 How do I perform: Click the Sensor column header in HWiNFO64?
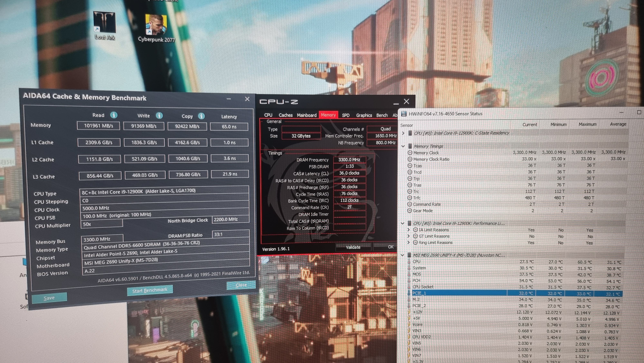407,125
